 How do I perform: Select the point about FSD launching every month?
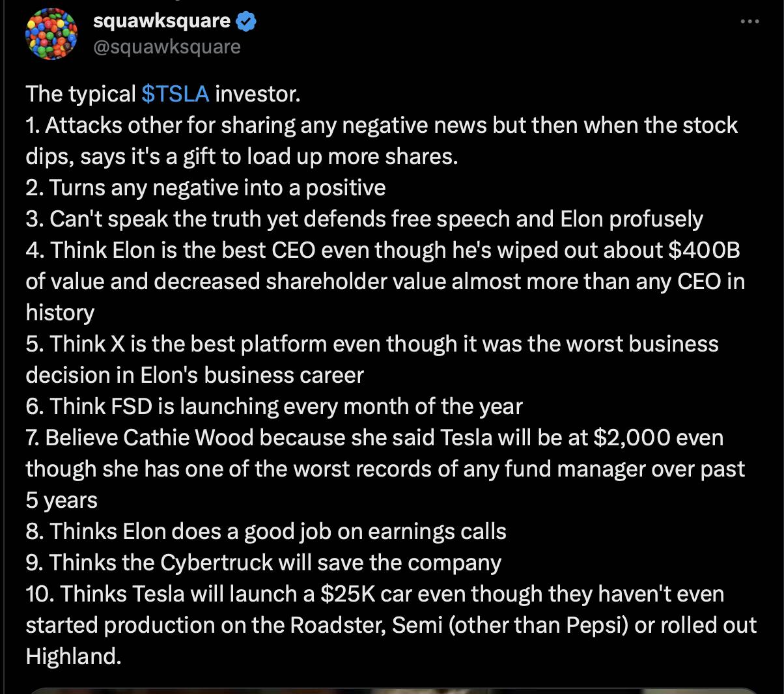pos(274,406)
